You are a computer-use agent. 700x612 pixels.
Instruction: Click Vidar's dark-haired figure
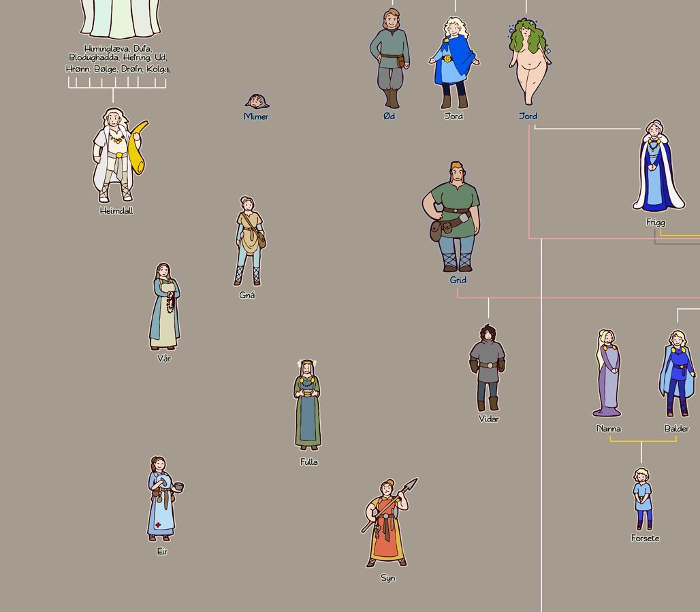coord(488,368)
